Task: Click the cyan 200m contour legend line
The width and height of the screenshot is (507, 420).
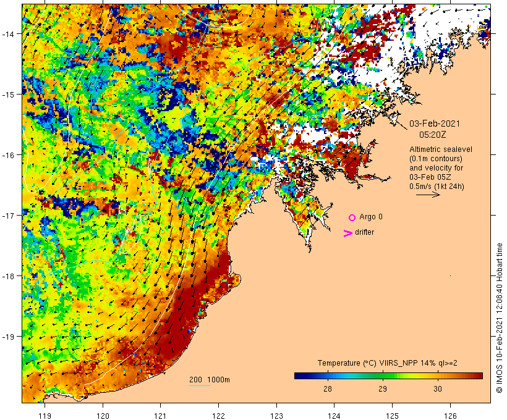Action: pyautogui.click(x=200, y=385)
